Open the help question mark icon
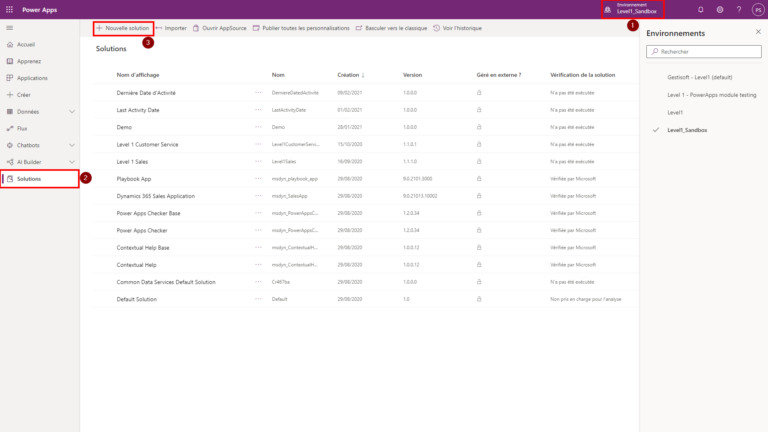 [739, 10]
